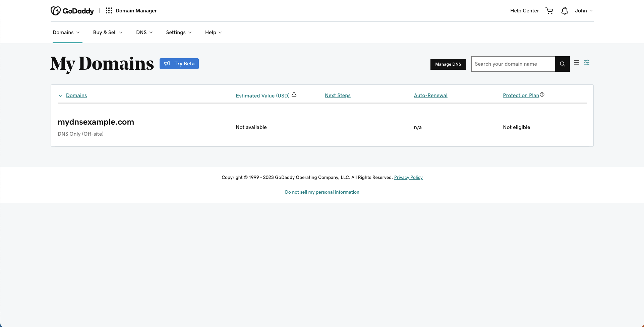This screenshot has height=327, width=644.
Task: Open the app grid launcher icon
Action: pyautogui.click(x=109, y=11)
